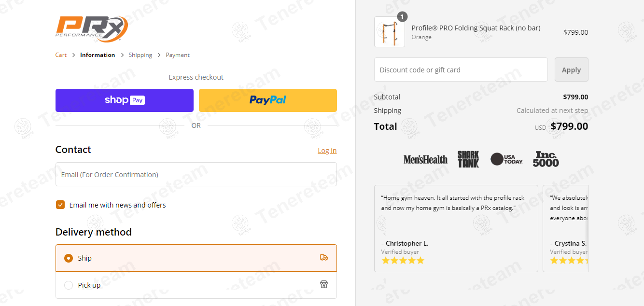The height and width of the screenshot is (306, 644).
Task: Pay with Shop Pay express checkout
Action: click(125, 100)
